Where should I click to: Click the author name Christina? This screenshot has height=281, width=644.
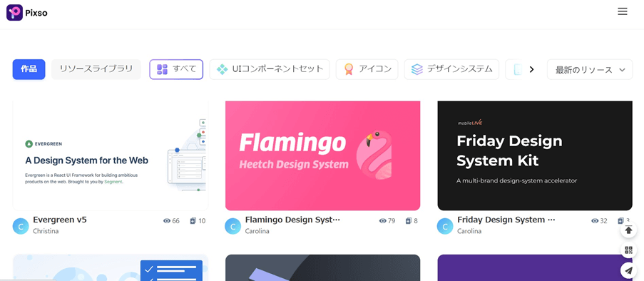[46, 231]
